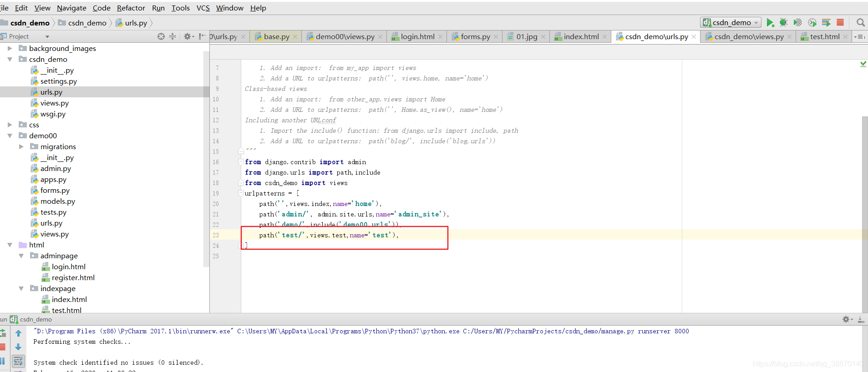
Task: Open Project panel gear settings
Action: coord(188,36)
